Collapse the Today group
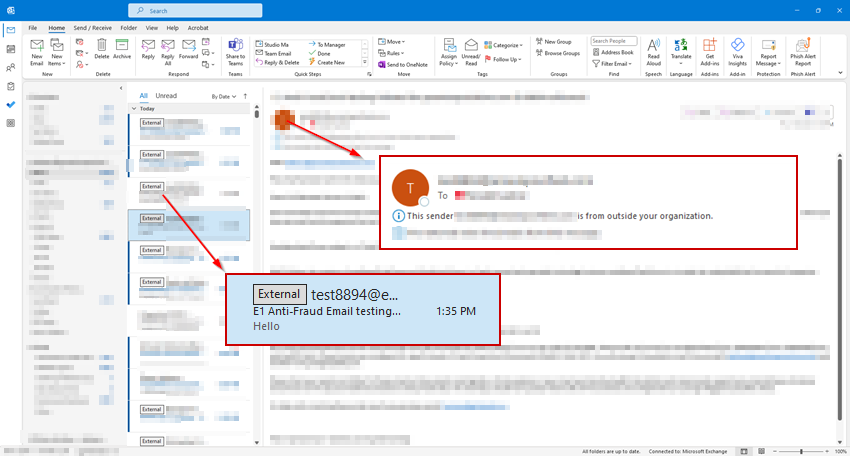This screenshot has width=850, height=456. (134, 108)
